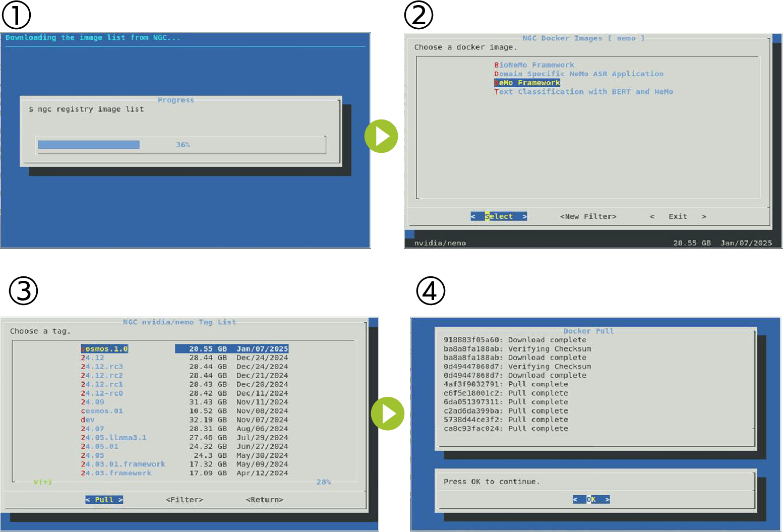Select the 24.07 tag
The image size is (783, 532).
185,429
